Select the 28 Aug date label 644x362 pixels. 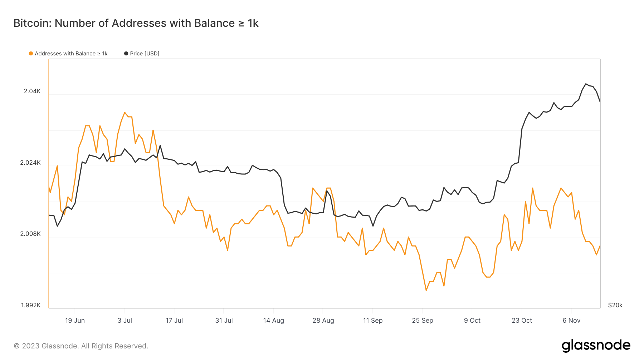click(323, 321)
